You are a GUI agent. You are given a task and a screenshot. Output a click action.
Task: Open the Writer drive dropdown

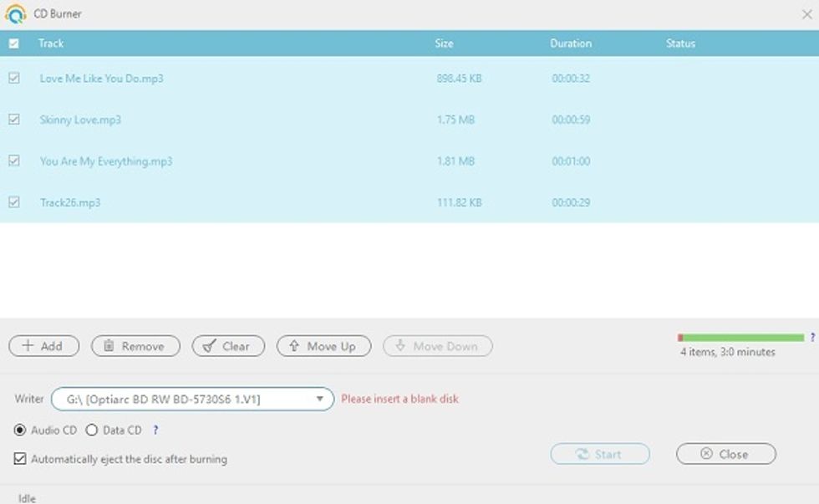coord(318,399)
